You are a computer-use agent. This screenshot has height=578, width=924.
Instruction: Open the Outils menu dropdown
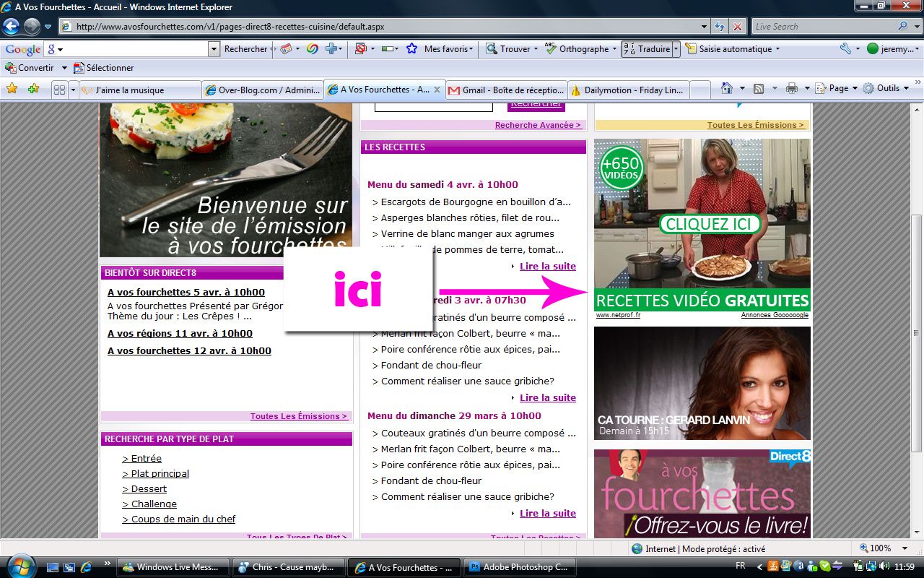[887, 88]
